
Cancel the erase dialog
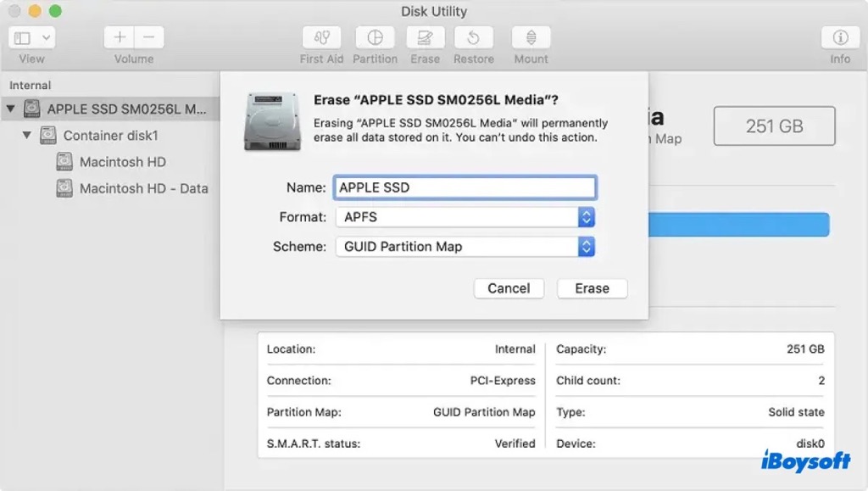click(509, 288)
